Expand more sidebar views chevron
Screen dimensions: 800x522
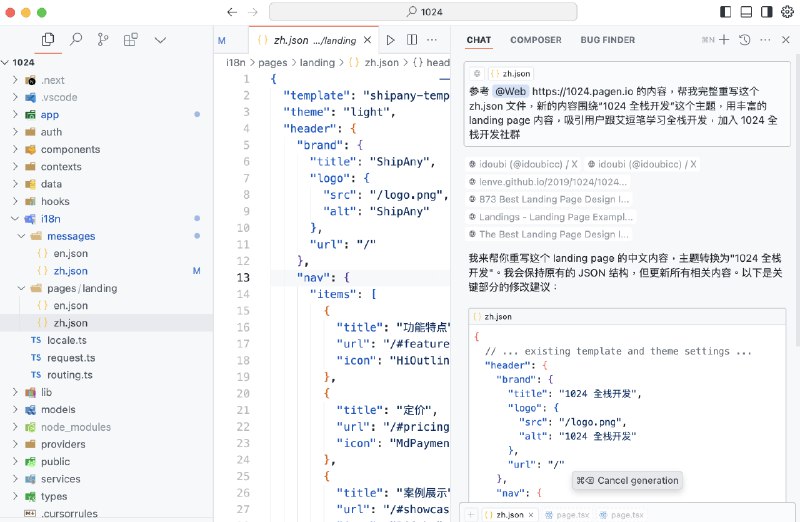click(160, 40)
